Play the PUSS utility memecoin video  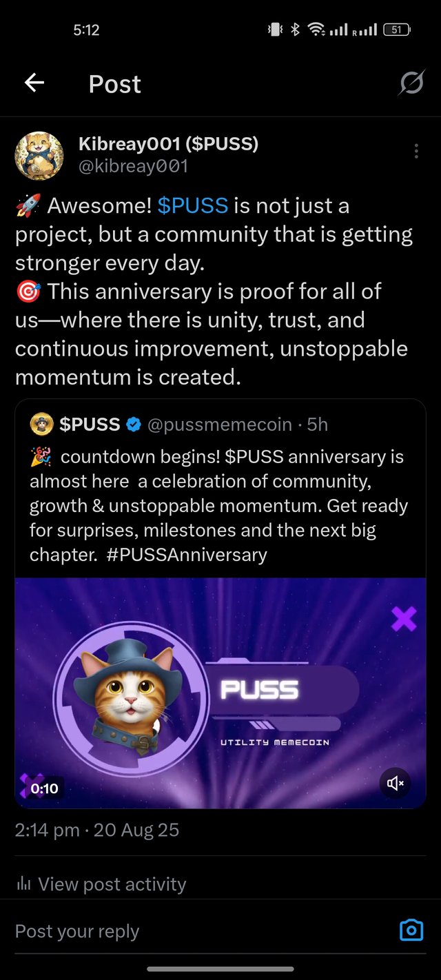220,693
